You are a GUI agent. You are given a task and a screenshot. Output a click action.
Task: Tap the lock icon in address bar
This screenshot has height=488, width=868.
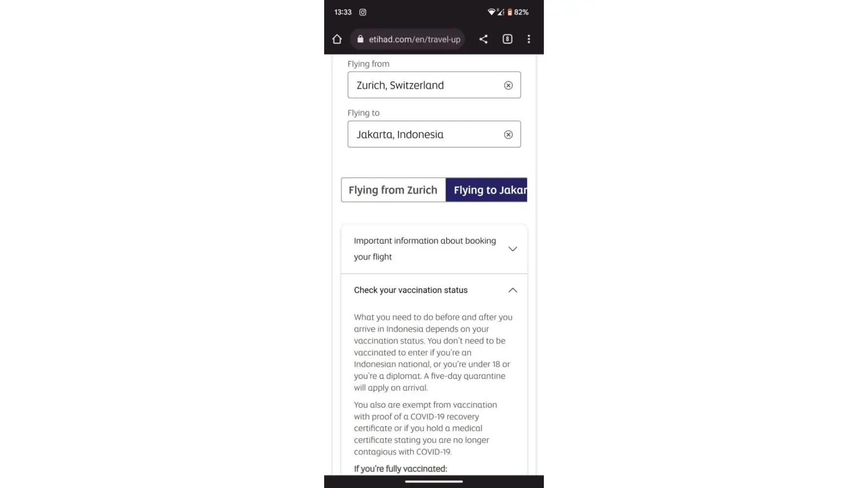pos(360,39)
